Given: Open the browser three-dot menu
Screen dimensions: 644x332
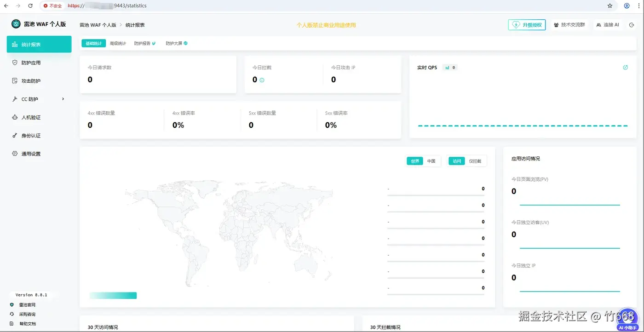Looking at the screenshot, I should point(638,6).
